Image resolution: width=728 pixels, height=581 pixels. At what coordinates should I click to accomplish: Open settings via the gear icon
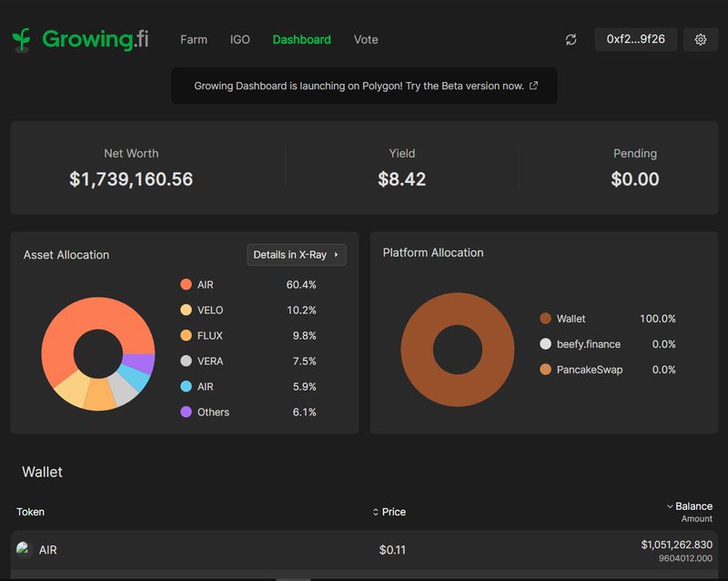click(x=700, y=40)
